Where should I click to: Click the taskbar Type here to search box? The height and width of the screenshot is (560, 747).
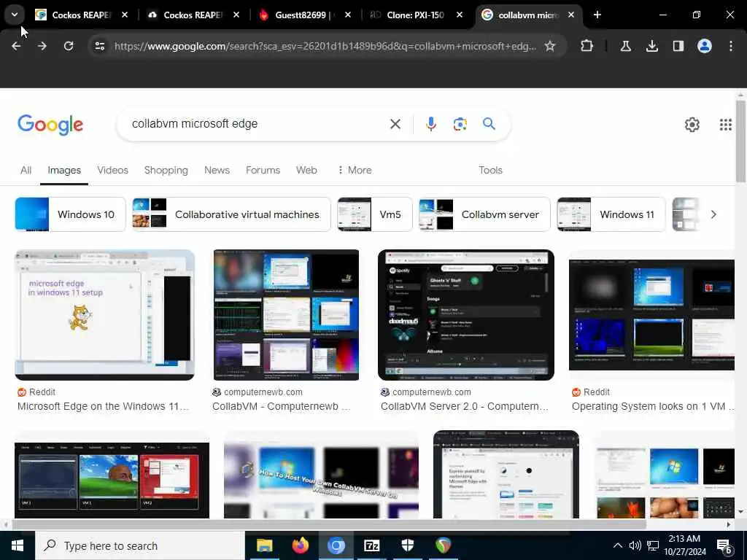coord(139,545)
